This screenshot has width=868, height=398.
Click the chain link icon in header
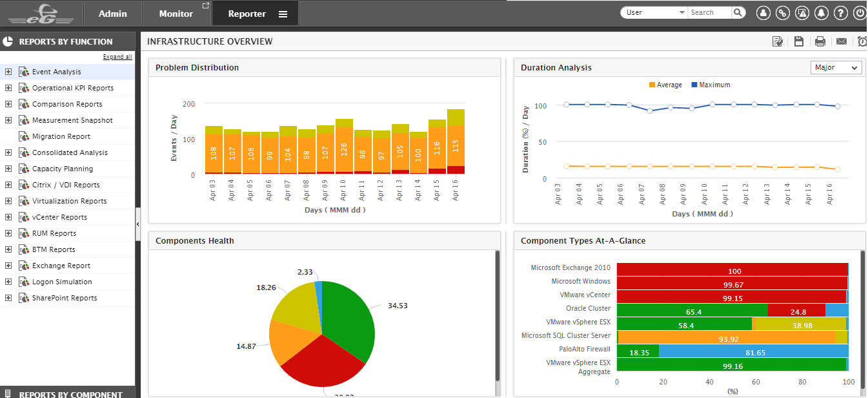tap(783, 12)
